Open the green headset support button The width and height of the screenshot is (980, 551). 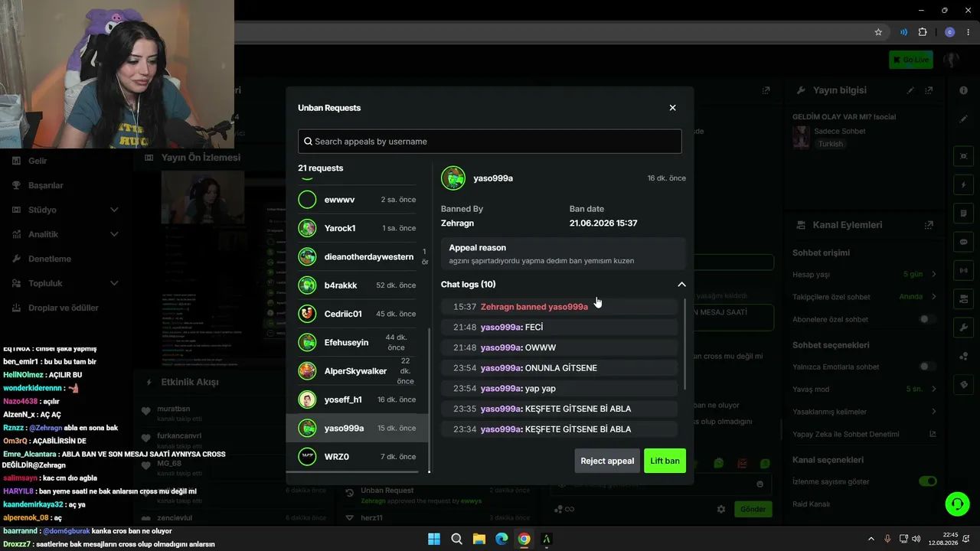coord(956,504)
